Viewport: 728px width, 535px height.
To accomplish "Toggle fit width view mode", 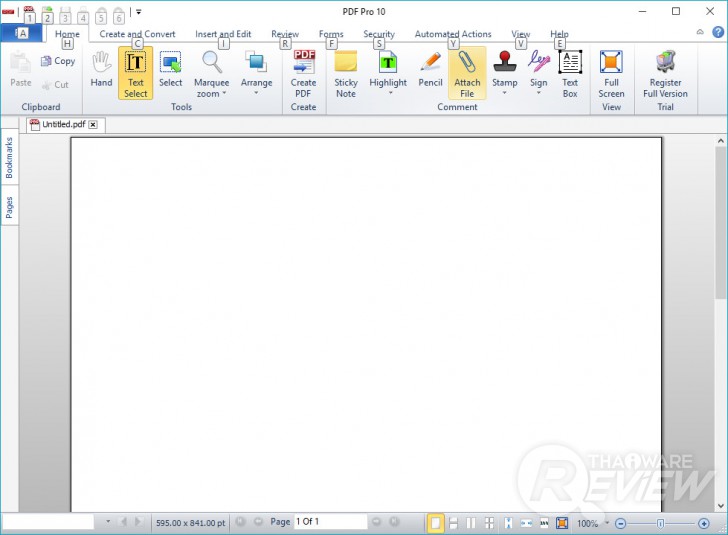I will [x=526, y=523].
